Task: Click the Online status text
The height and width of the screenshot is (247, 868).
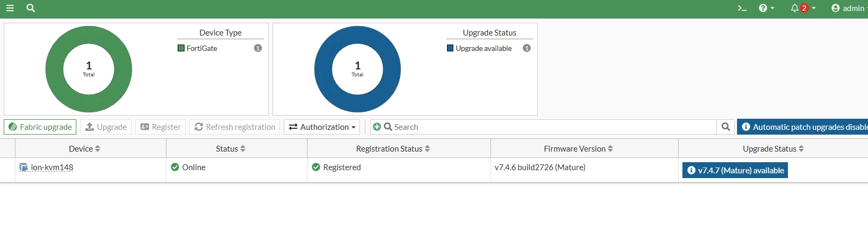Action: point(194,167)
